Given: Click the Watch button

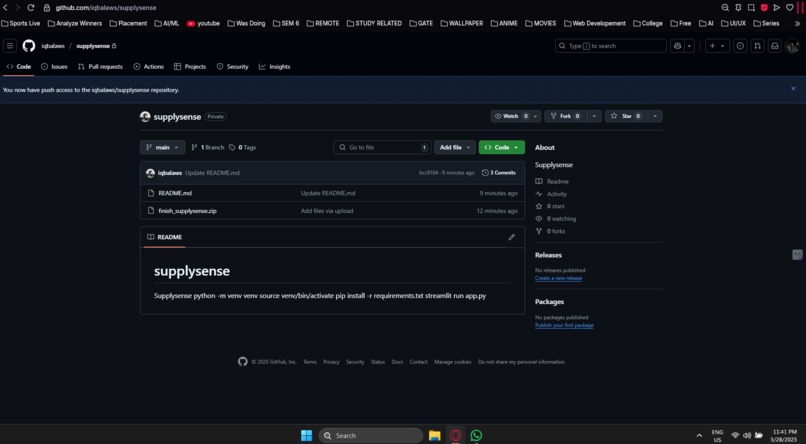Looking at the screenshot, I should (510, 116).
